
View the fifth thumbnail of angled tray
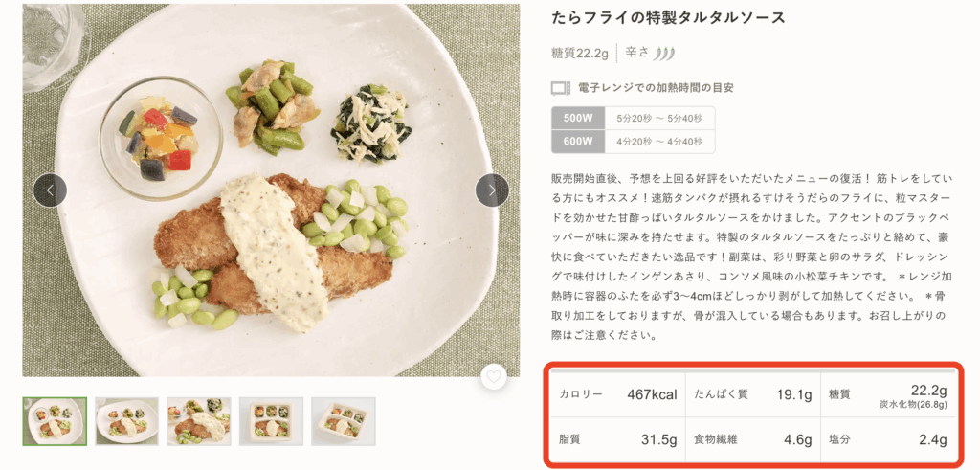click(x=344, y=421)
